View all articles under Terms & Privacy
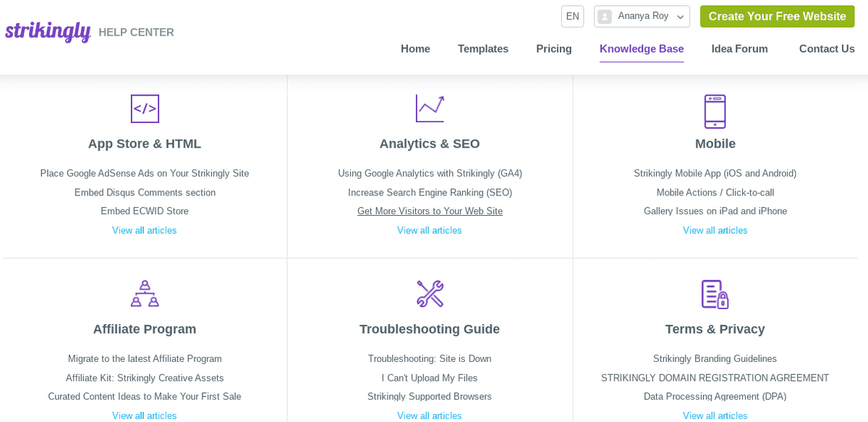 715,415
